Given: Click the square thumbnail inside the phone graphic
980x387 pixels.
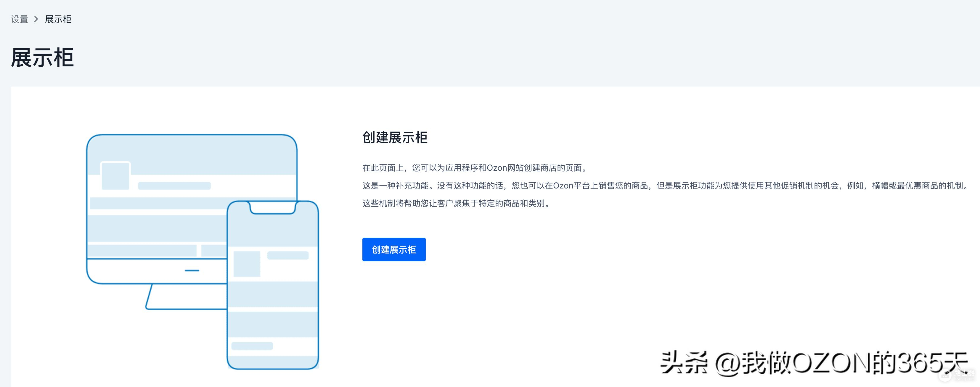Looking at the screenshot, I should coord(247,264).
